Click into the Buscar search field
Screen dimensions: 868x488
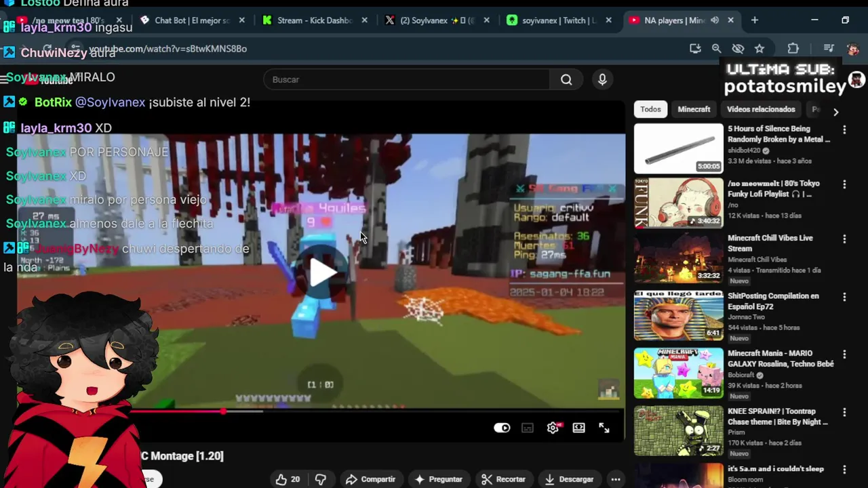point(407,79)
